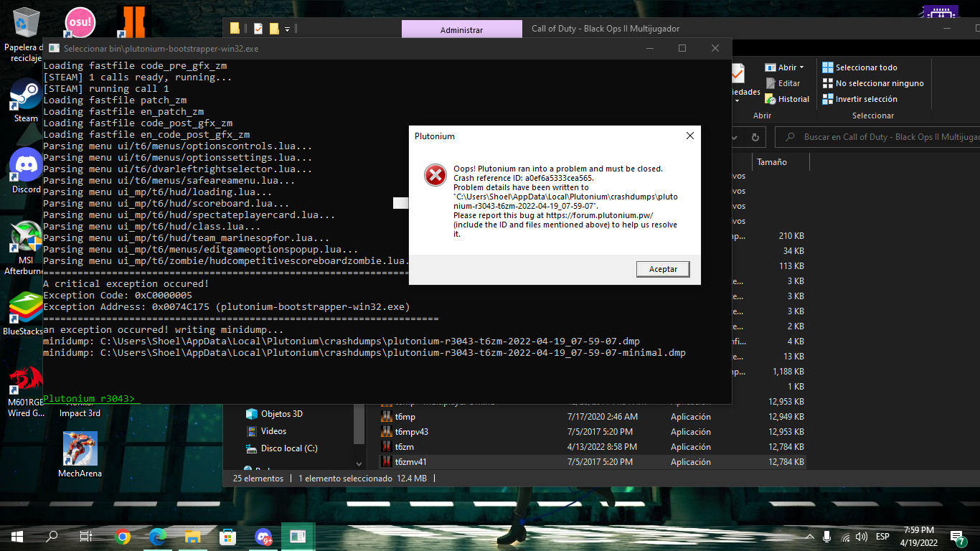Select the t6mp file row
Screen dimensions: 980x551
pyautogui.click(x=592, y=417)
